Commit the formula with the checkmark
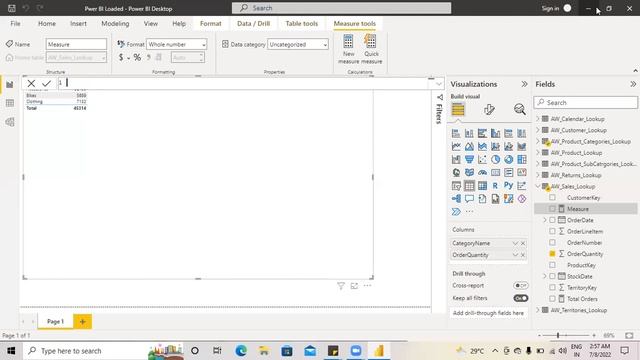This screenshot has height=360, width=640. coord(47,83)
